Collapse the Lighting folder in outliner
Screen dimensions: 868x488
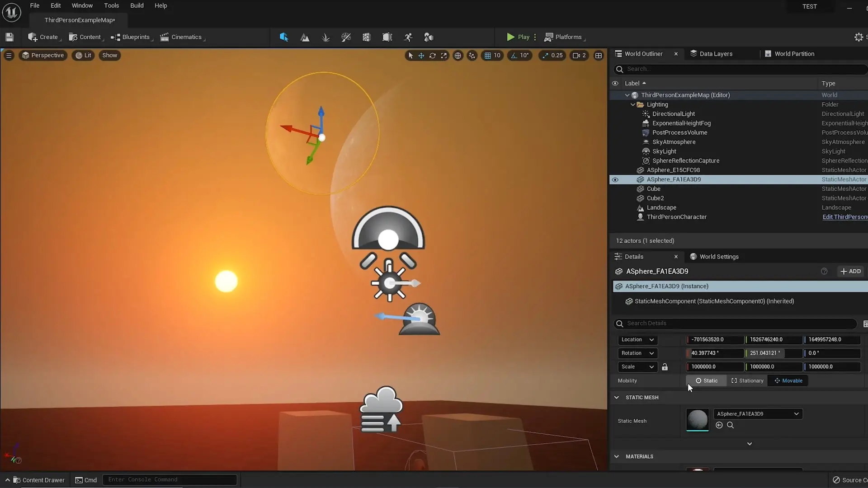click(x=633, y=104)
